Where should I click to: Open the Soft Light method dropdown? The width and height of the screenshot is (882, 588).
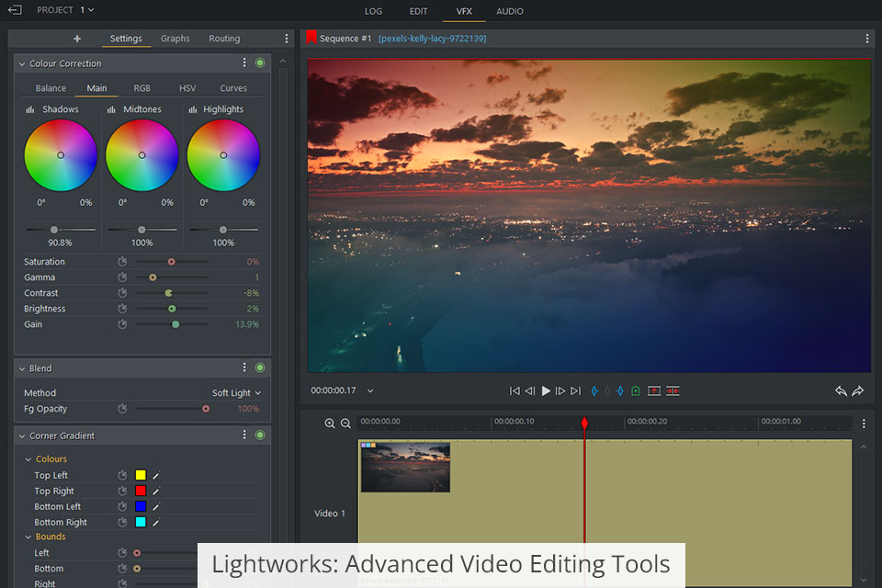[x=236, y=393]
